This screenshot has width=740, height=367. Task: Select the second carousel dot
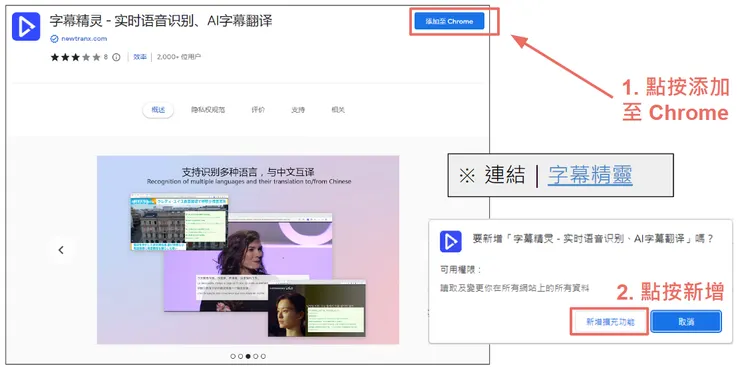[x=240, y=356]
